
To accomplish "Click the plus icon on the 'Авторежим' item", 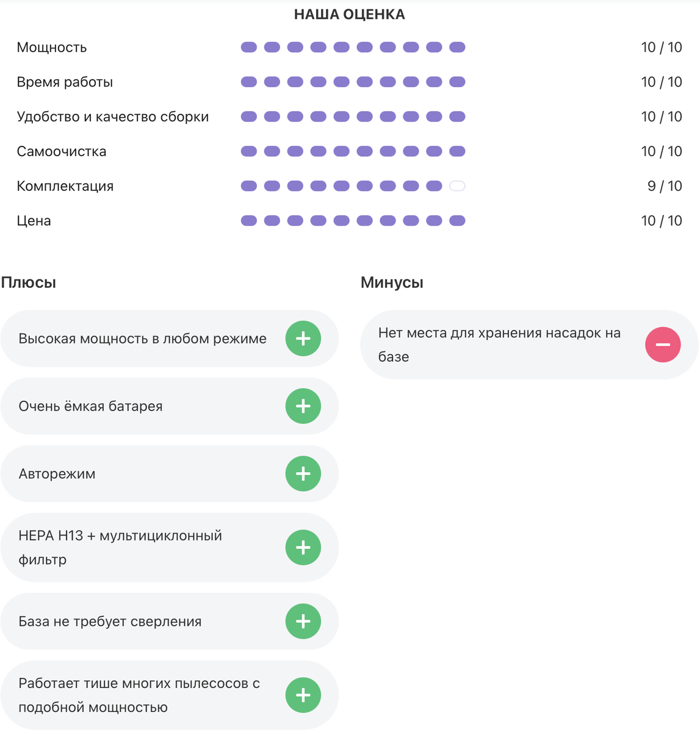I will 303,474.
